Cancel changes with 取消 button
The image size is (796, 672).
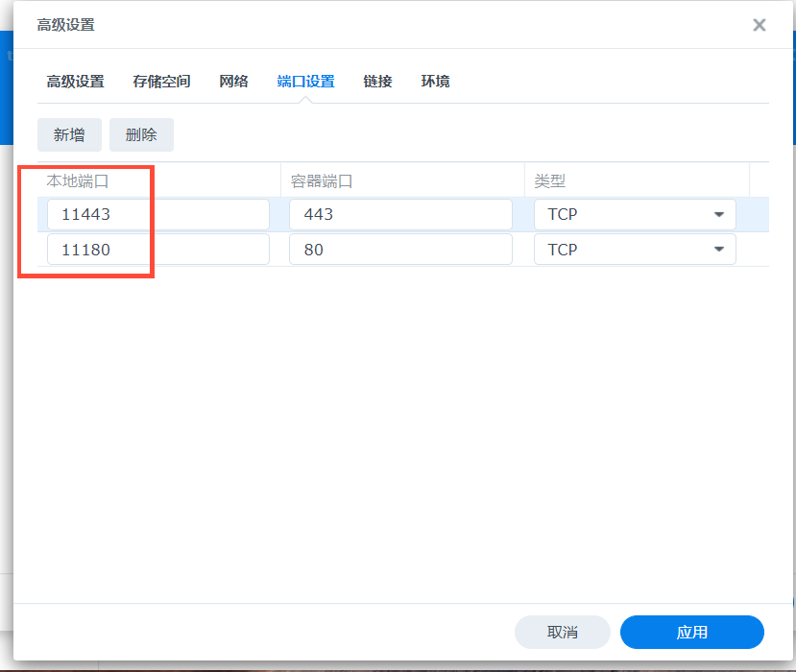563,632
